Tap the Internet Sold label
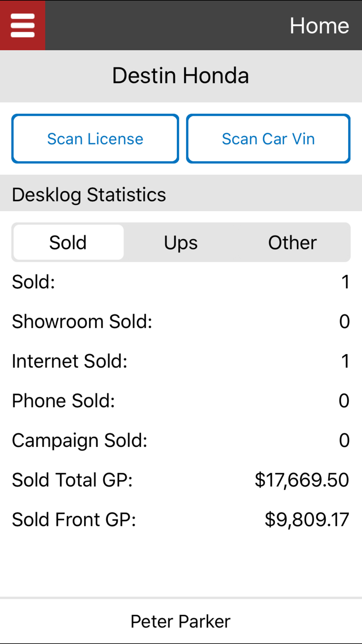 pyautogui.click(x=70, y=361)
